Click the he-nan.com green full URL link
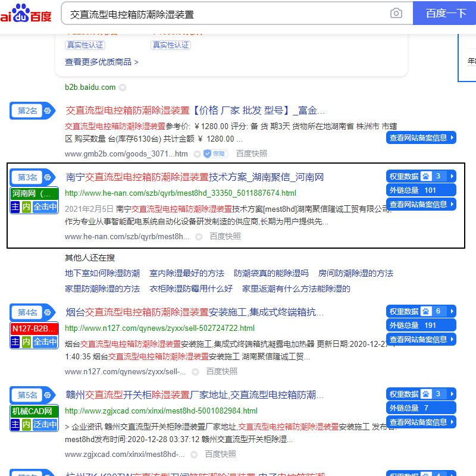 coord(180,193)
